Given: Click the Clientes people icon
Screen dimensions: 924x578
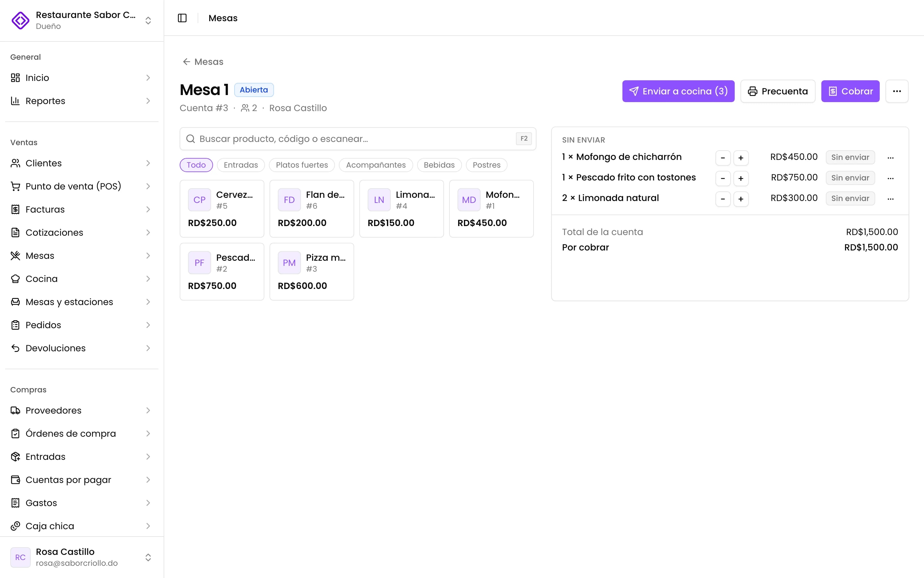Looking at the screenshot, I should coord(15,163).
